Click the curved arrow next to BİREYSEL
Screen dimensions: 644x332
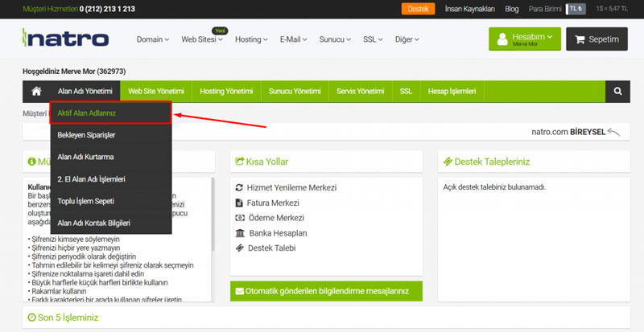tap(614, 132)
